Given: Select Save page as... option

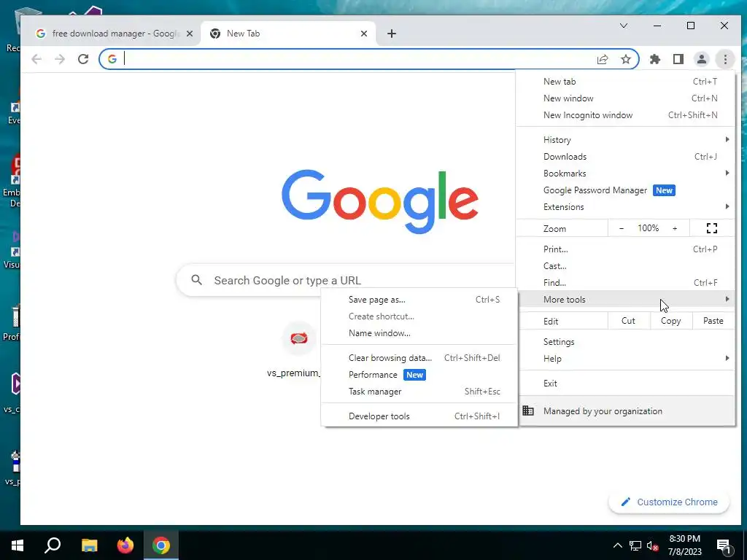Looking at the screenshot, I should pyautogui.click(x=419, y=300).
